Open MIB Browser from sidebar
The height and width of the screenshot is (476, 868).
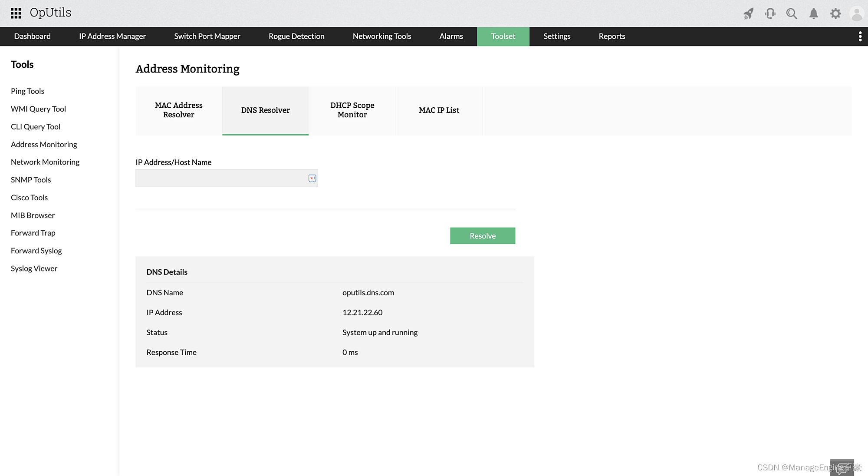[x=33, y=215]
